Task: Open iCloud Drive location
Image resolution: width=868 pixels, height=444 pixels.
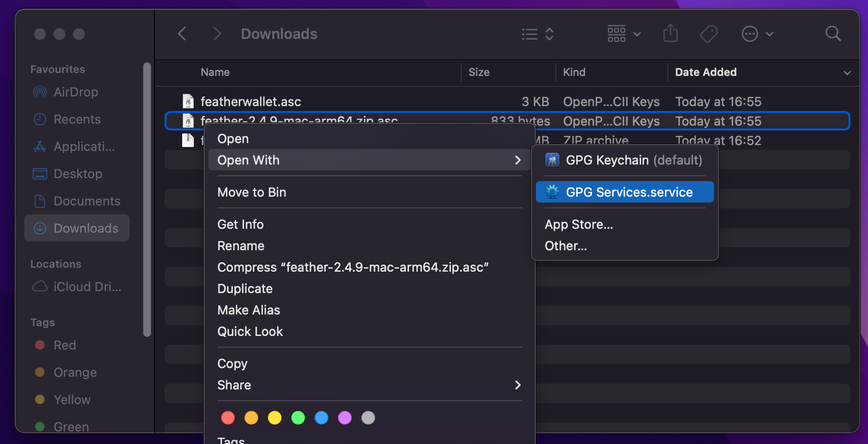Action: coord(76,287)
